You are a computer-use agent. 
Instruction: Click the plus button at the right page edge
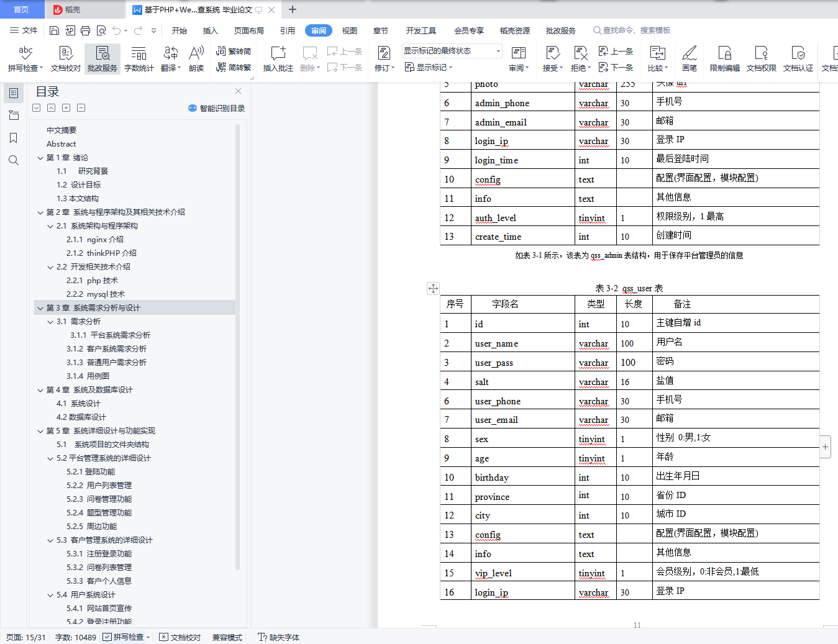tap(826, 447)
